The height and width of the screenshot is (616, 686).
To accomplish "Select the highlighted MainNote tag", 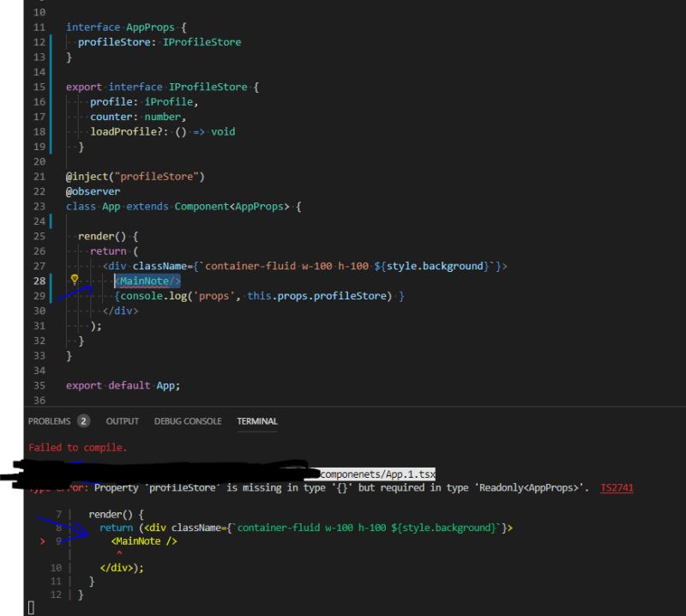I will click(x=146, y=281).
